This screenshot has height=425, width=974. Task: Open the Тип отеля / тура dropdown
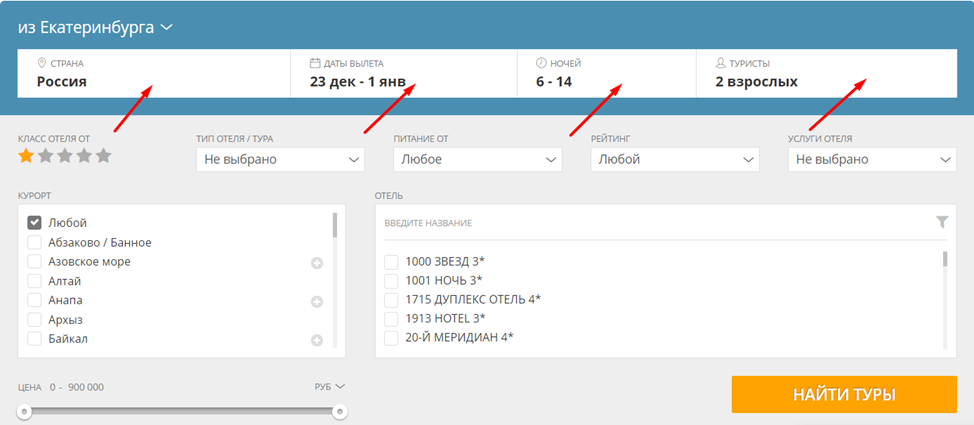click(x=281, y=159)
